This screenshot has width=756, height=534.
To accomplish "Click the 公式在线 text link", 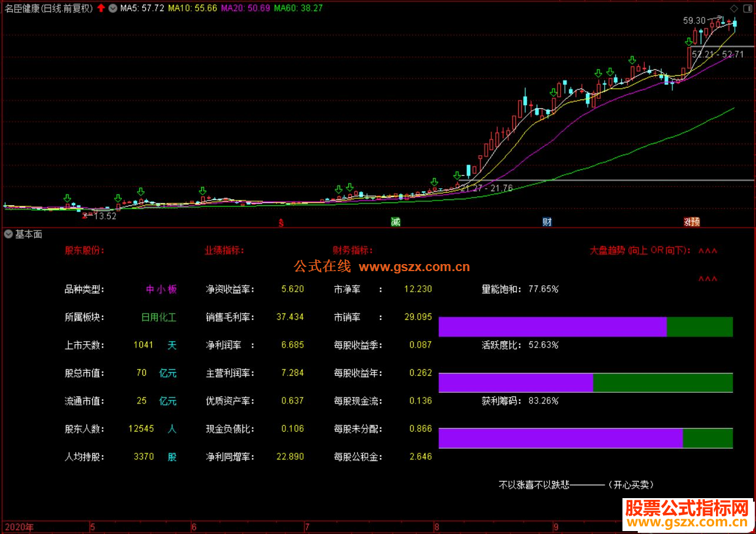I will 322,267.
